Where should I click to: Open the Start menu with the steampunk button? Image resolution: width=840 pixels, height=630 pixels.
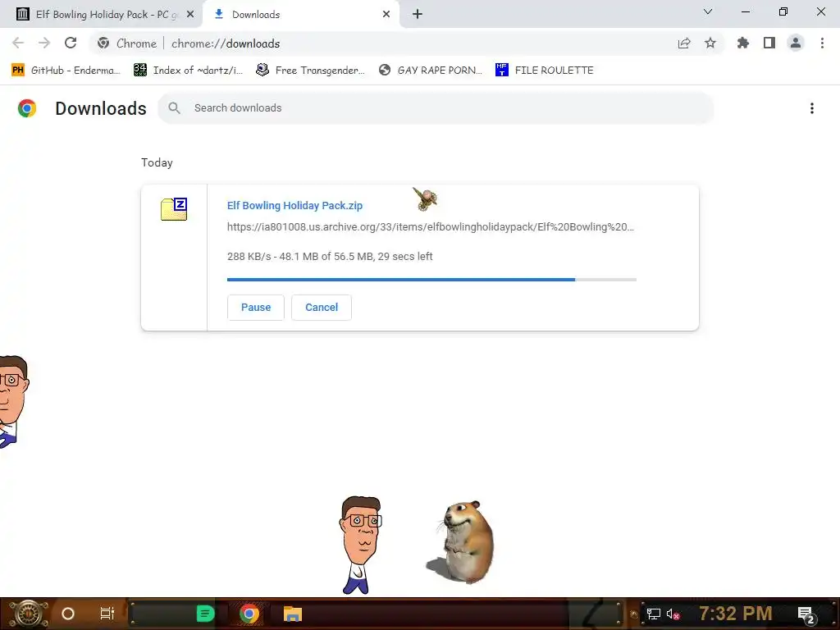click(x=28, y=614)
